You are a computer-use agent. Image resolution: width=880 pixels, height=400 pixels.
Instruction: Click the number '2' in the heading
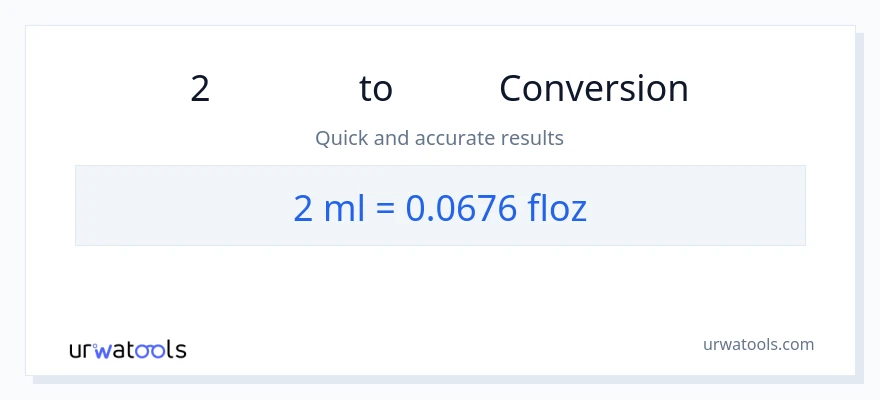point(200,89)
